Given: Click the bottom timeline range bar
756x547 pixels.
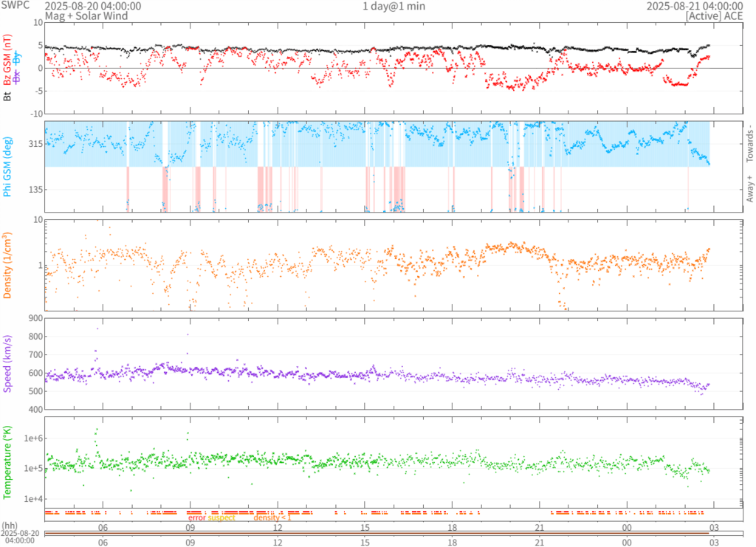Looking at the screenshot, I should point(393,533).
